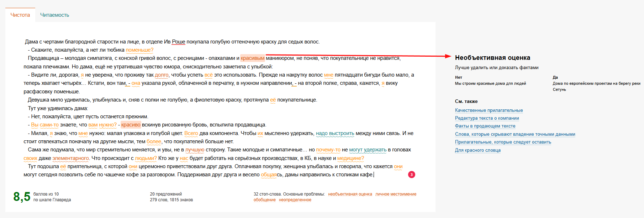Image resolution: width=644 pixels, height=218 pixels.
Task: Click underlined phrase вам нужно?
Action: click(102, 125)
